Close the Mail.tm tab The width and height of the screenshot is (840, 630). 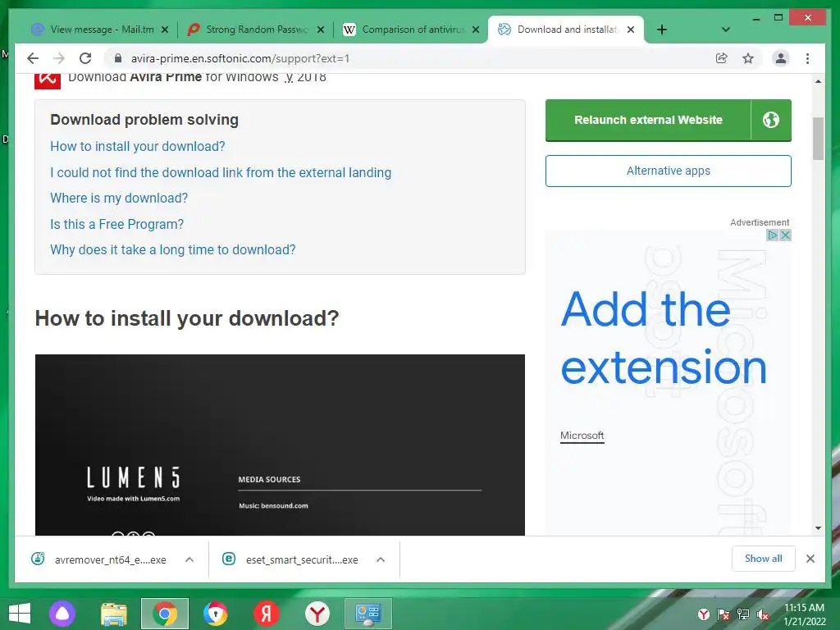(165, 30)
